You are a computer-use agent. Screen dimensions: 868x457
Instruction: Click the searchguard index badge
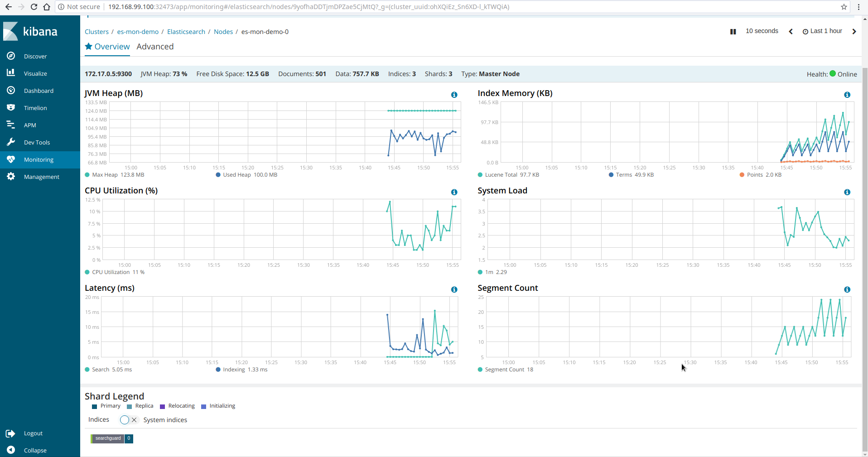tap(107, 438)
